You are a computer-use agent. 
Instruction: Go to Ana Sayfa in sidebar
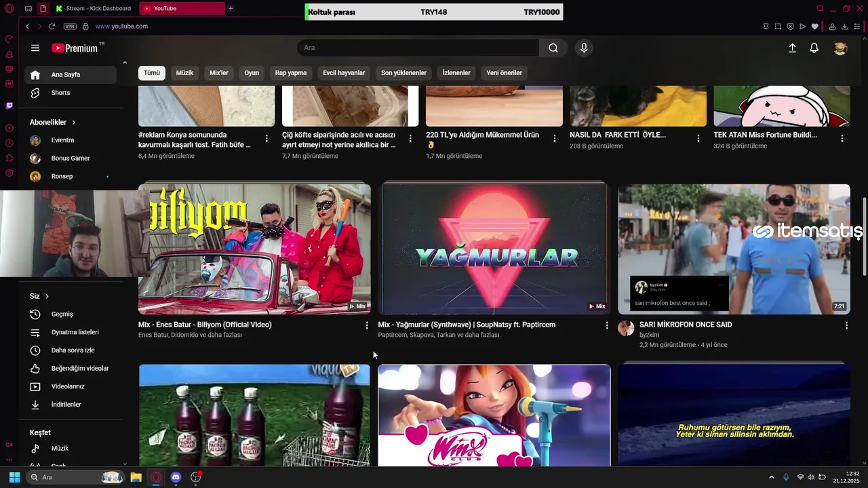coord(71,75)
